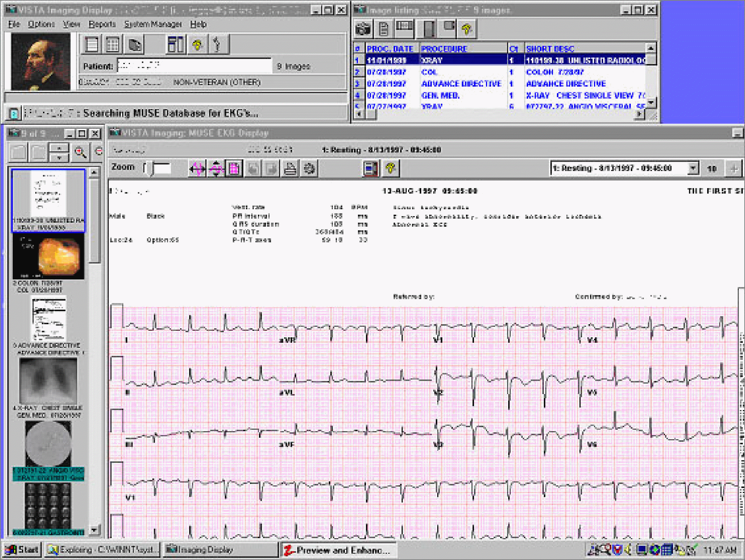
Task: Click the abstract list view icon
Action: (x=92, y=45)
